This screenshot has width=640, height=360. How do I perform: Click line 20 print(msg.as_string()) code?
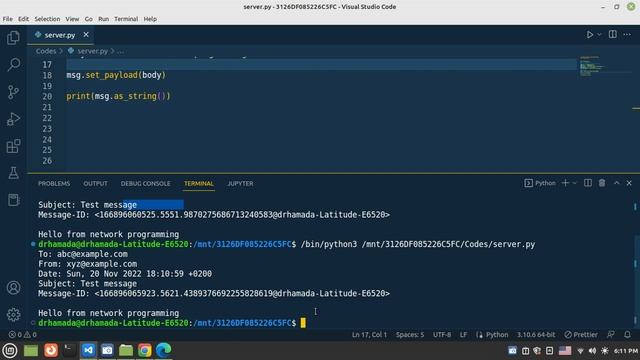[118, 96]
